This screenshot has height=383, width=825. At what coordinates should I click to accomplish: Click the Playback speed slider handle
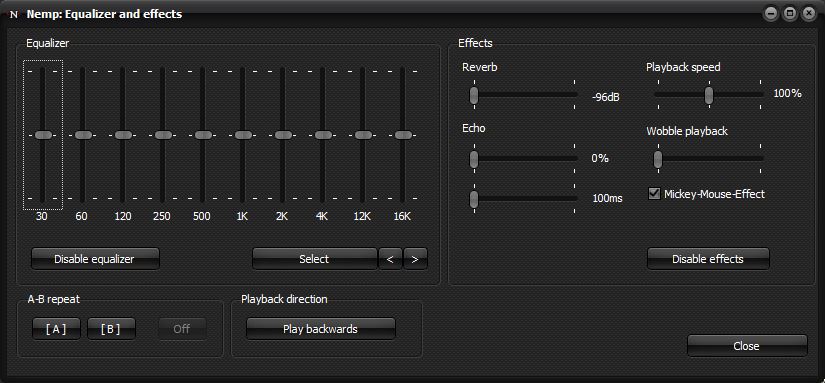tap(709, 95)
